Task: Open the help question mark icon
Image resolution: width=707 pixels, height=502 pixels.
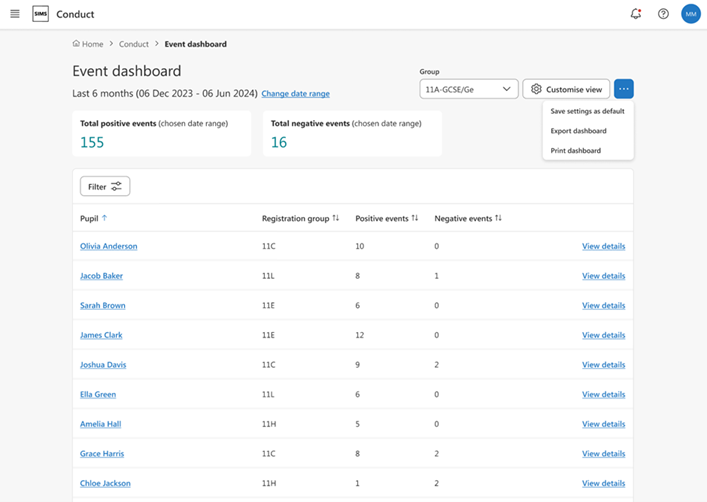Action: coord(663,14)
